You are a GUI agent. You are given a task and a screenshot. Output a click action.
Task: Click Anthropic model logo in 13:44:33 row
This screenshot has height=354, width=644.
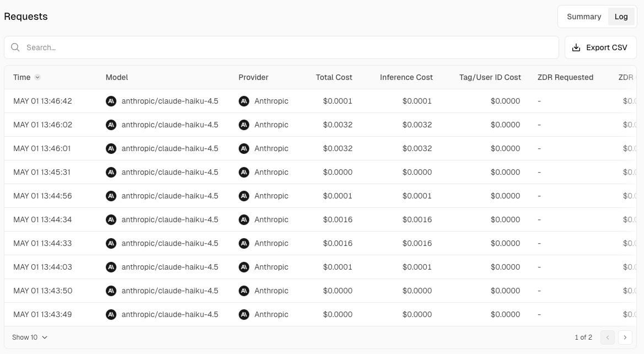pyautogui.click(x=111, y=244)
